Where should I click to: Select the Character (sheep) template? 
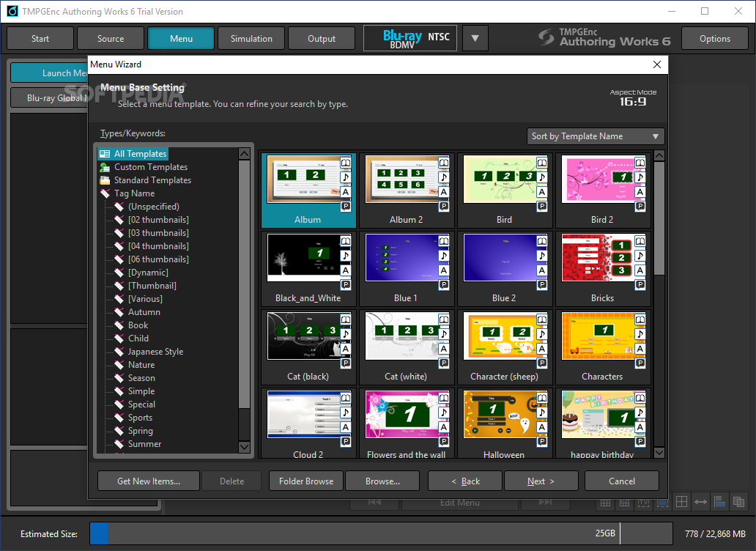504,347
